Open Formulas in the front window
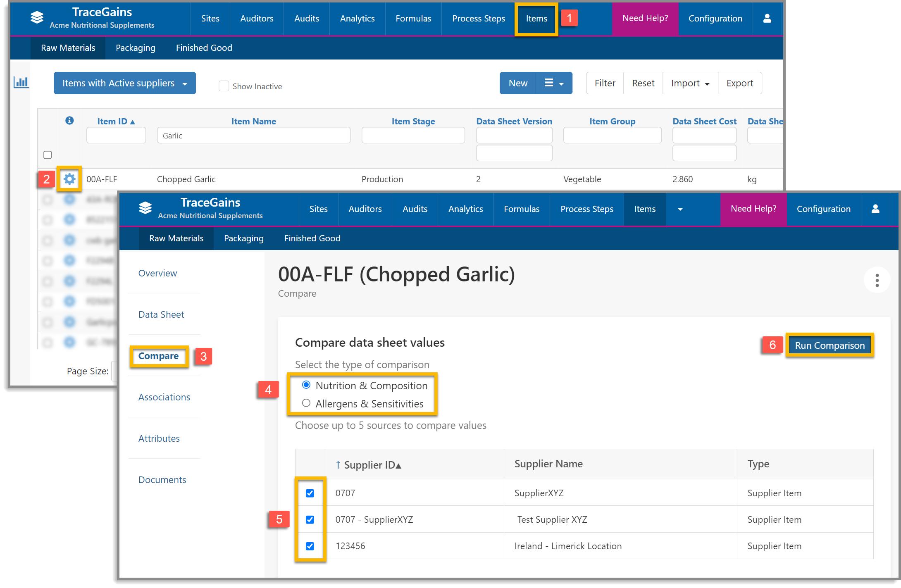The image size is (901, 588). [x=522, y=209]
